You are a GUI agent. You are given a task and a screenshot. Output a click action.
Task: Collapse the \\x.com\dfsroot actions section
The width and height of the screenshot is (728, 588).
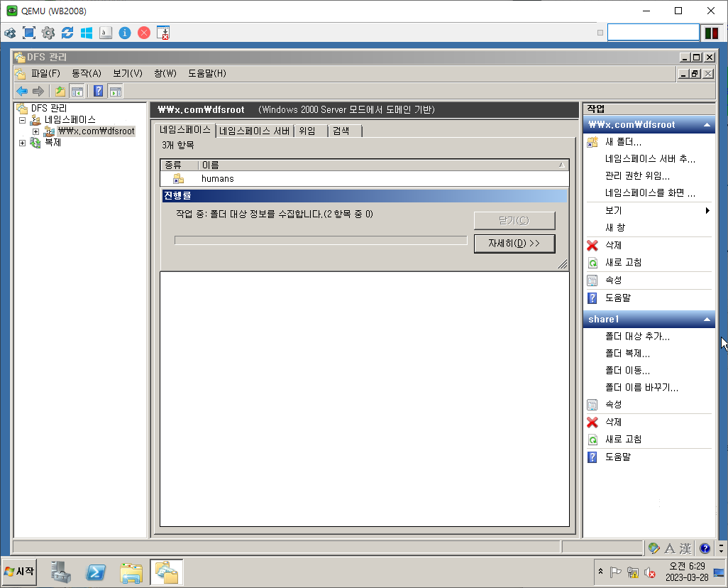pyautogui.click(x=707, y=124)
